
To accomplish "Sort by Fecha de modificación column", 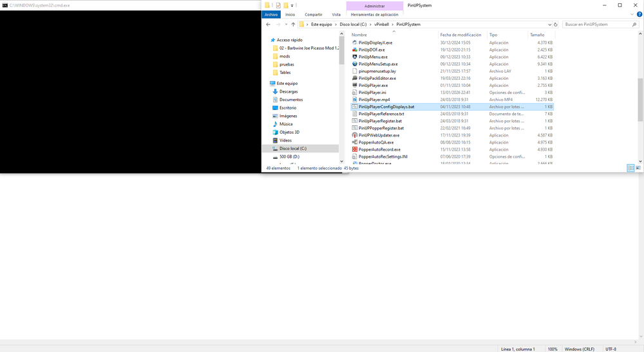I will tap(462, 35).
